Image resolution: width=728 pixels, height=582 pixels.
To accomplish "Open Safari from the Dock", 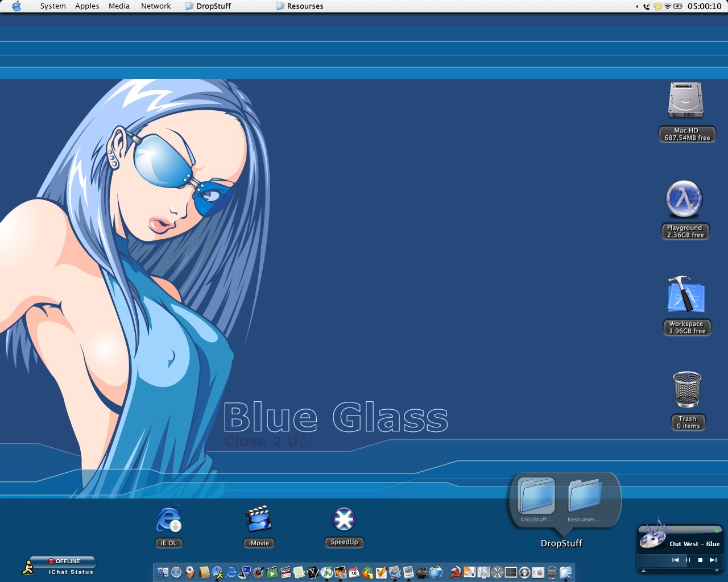I will click(x=176, y=572).
